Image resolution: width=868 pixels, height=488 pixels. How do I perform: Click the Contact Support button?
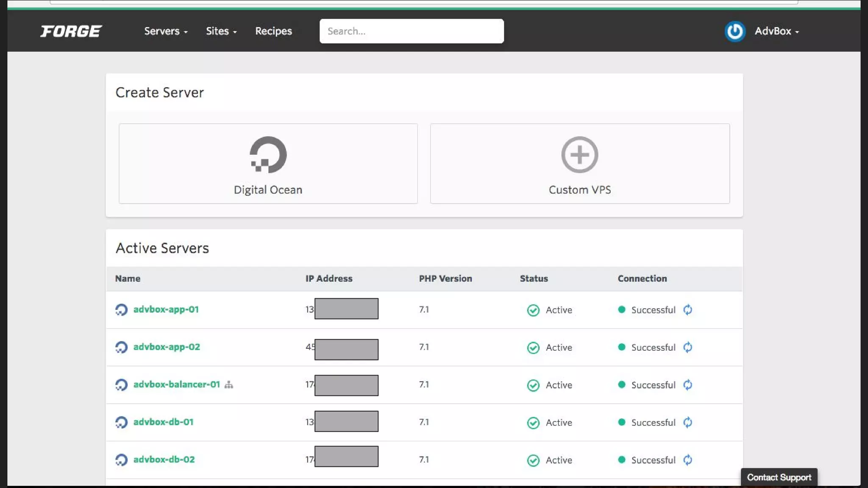(779, 477)
